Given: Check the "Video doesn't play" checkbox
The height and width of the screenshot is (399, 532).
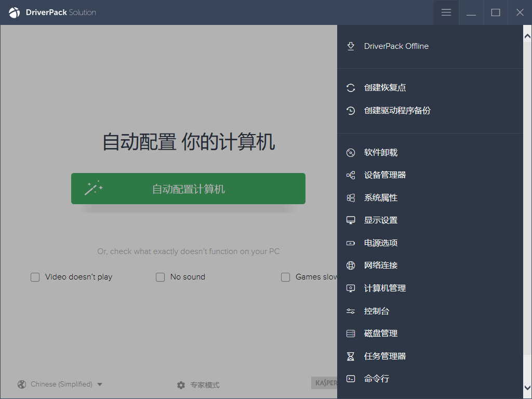Looking at the screenshot, I should coord(35,277).
